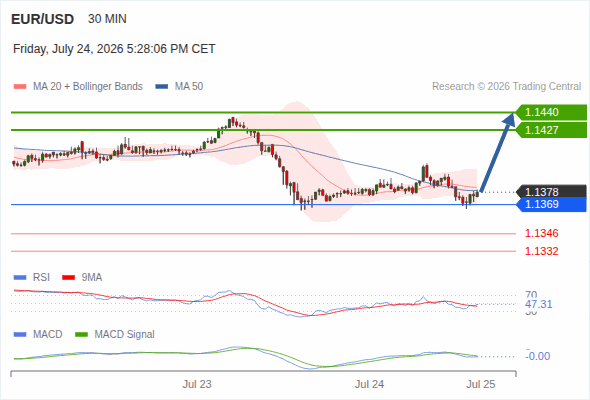Click the MA 20 + Bollinger Bands legend swatch
This screenshot has height=400, width=590.
[20, 87]
